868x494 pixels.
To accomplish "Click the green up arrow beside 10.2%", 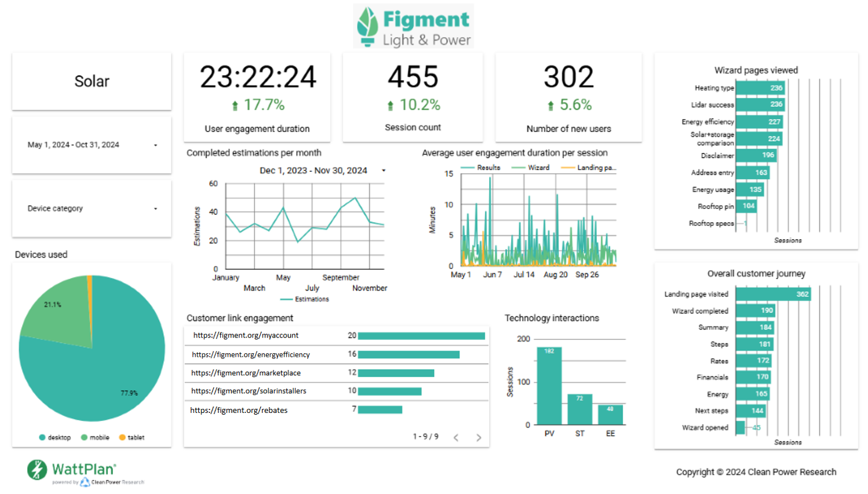I will 391,105.
